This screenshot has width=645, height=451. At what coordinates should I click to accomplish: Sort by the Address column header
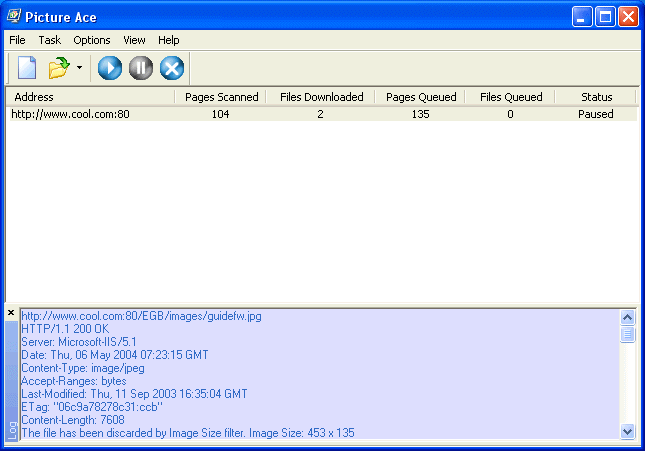[x=90, y=97]
